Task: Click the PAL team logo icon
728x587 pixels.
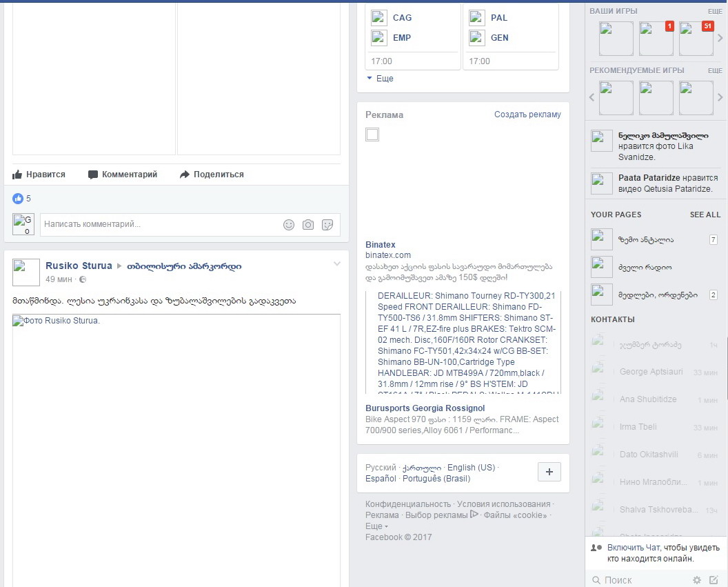Action: coord(477,18)
